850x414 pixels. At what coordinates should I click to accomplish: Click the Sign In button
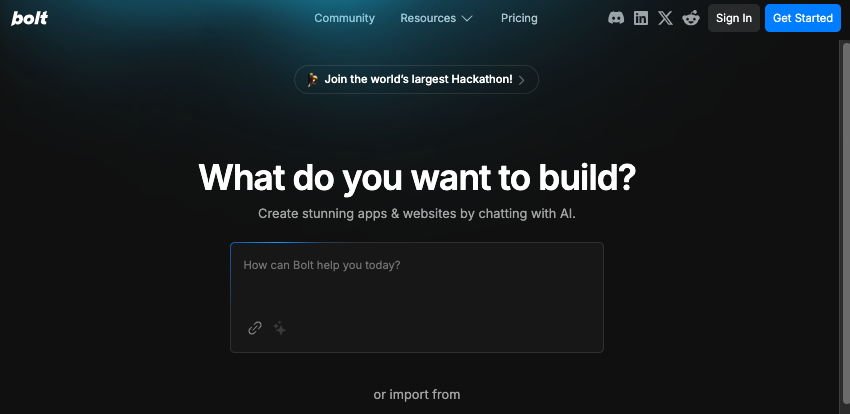tap(733, 18)
